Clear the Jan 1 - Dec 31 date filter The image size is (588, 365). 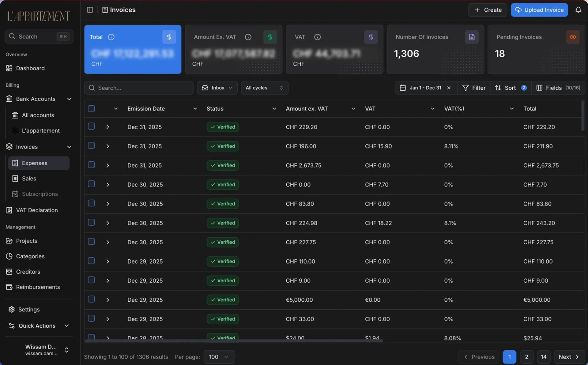(449, 88)
